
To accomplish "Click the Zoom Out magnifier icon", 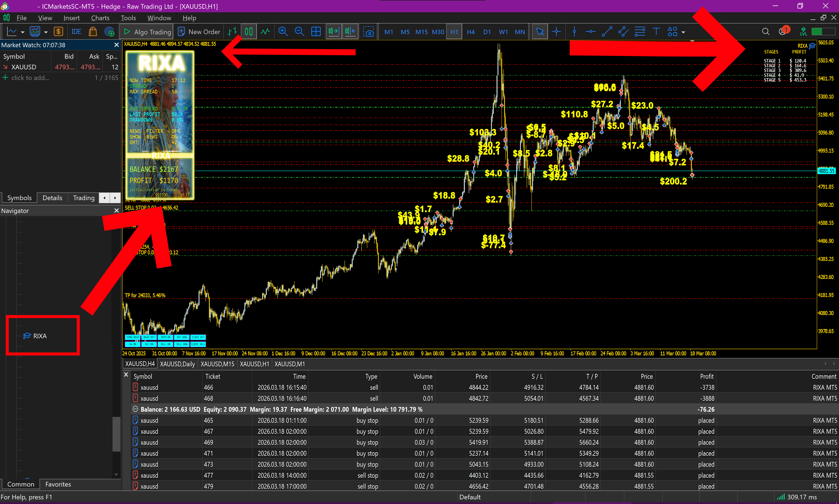I will (299, 32).
